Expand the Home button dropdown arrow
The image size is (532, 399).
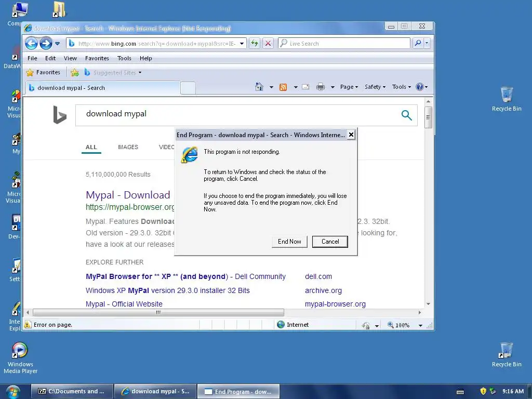click(271, 87)
